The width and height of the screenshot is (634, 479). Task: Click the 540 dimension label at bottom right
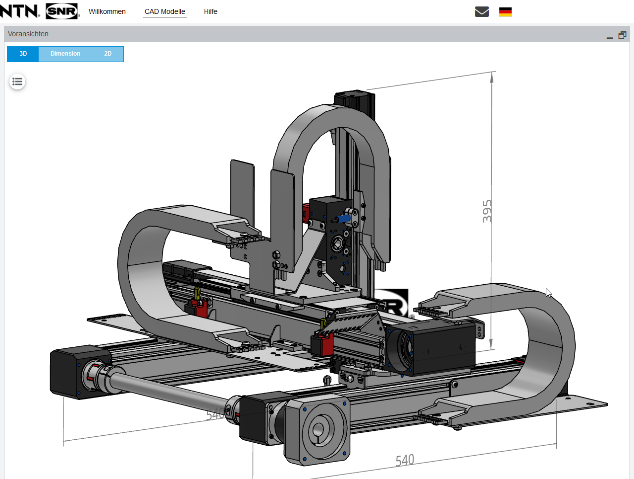coord(405,461)
